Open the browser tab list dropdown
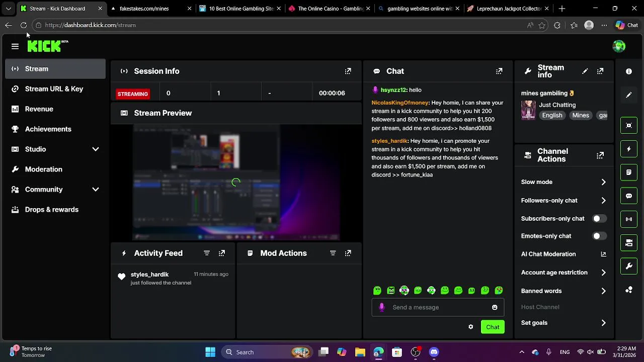The width and height of the screenshot is (644, 362). pos(8,9)
